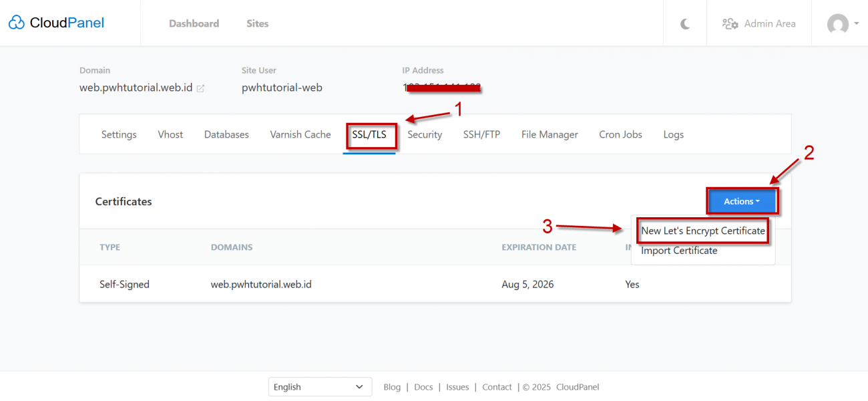Open the Issues footer link
Viewport: 868px width, 401px height.
pos(457,387)
